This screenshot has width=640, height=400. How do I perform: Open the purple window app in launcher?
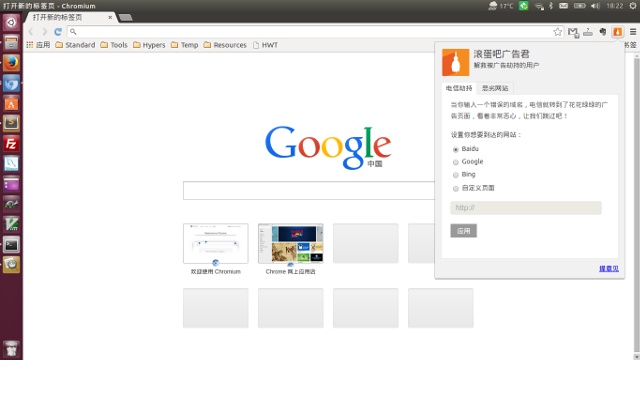point(11,184)
